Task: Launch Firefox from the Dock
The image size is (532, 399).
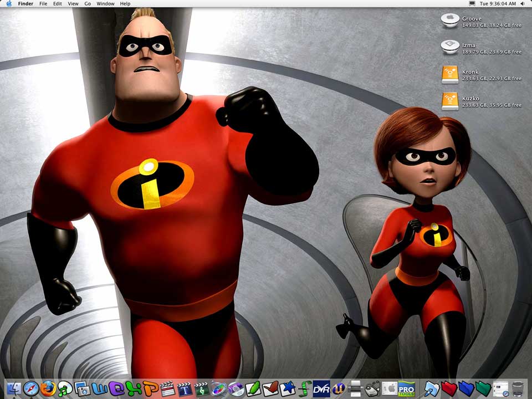Action: pyautogui.click(x=48, y=388)
